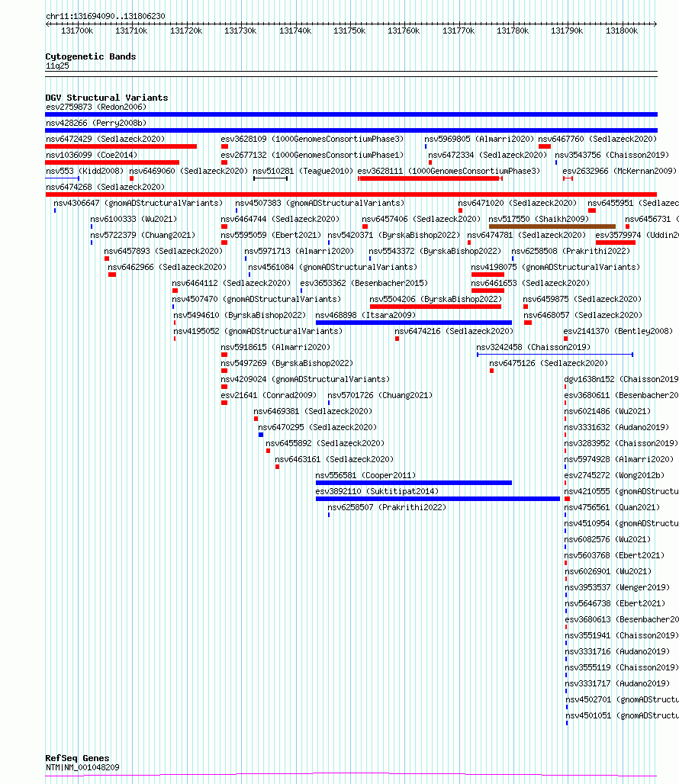Click nsv4198075 (gnomADStructuralVariants) label
The image size is (679, 784).
[x=555, y=267]
